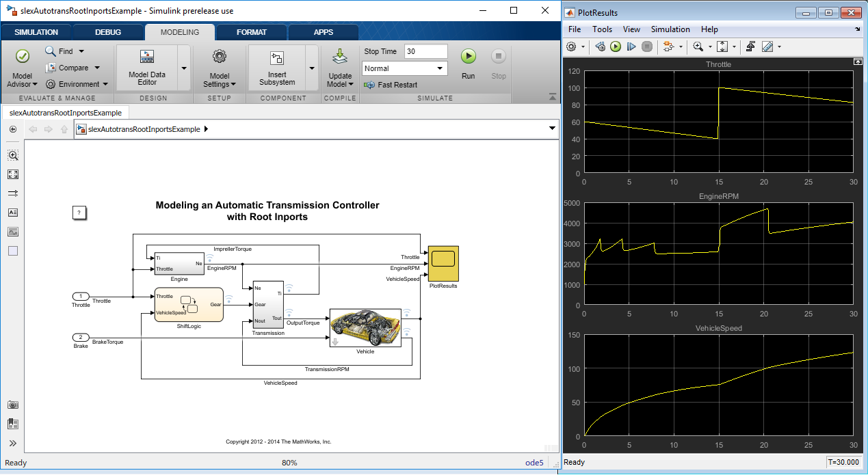The height and width of the screenshot is (475, 868).
Task: Open scope configuration properties gear
Action: pyautogui.click(x=572, y=46)
